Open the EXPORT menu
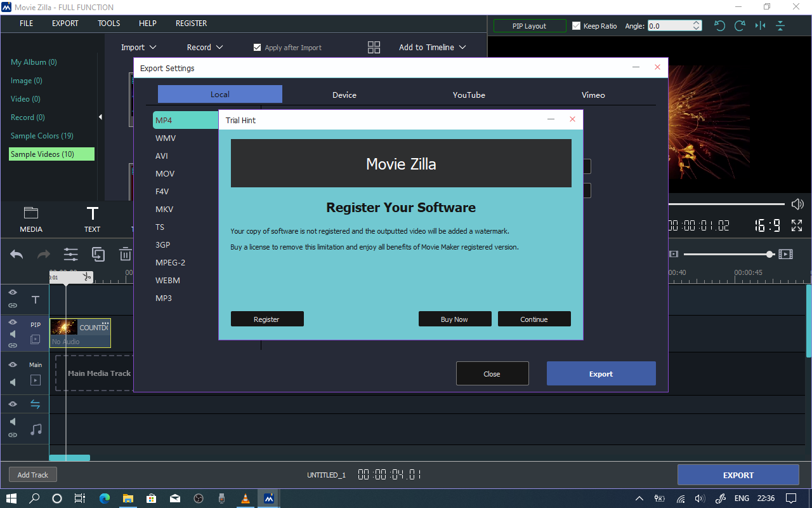The image size is (812, 508). pyautogui.click(x=65, y=23)
